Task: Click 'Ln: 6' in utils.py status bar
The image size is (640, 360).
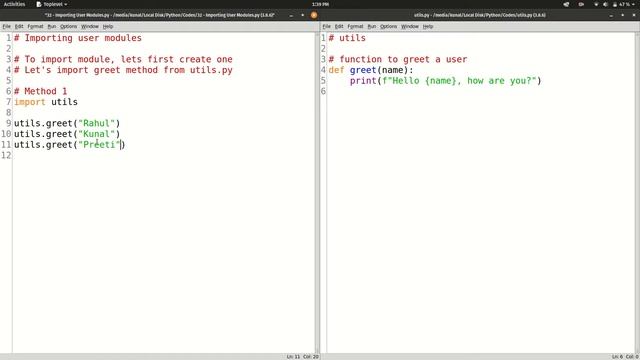Action: (617, 357)
